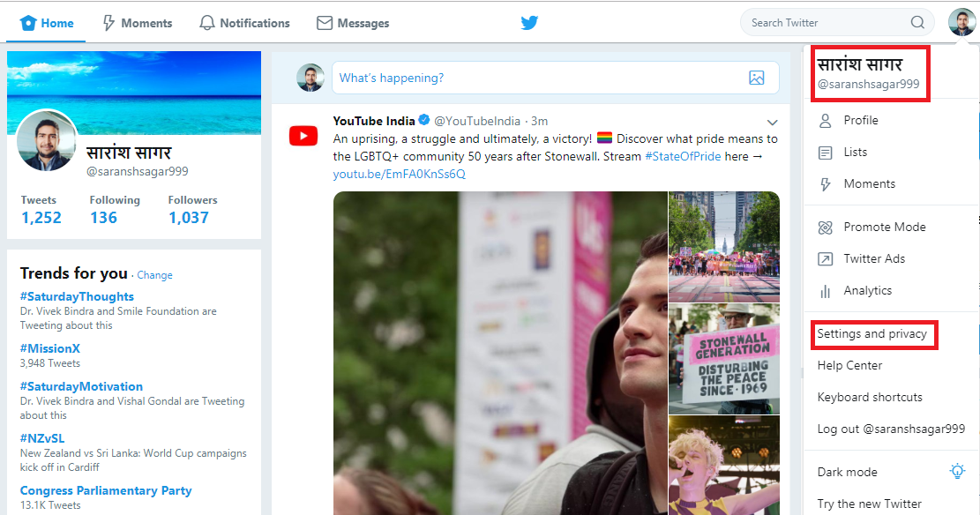Click the 3m tweet timestamp
The height and width of the screenshot is (515, 980).
(539, 121)
